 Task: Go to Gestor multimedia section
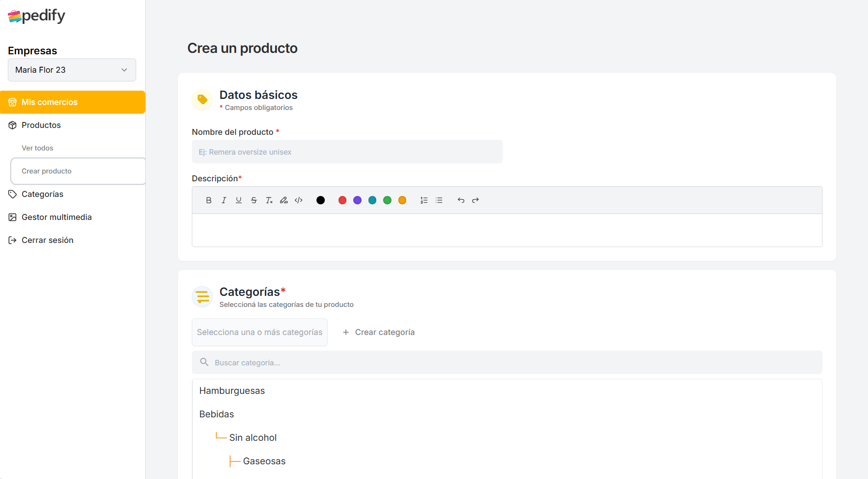click(56, 217)
